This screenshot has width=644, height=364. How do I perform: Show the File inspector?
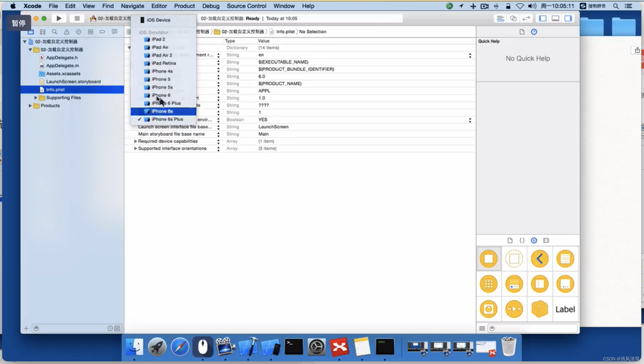[x=522, y=32]
